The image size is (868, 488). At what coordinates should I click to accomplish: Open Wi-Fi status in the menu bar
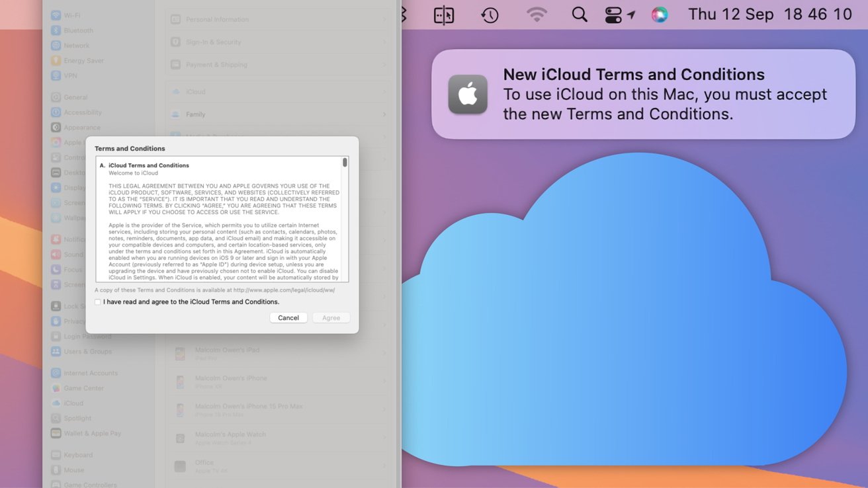537,15
